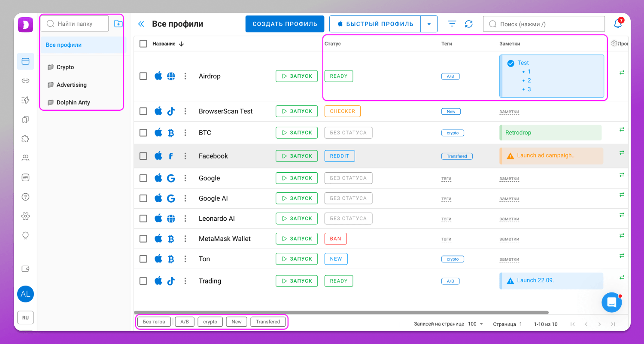Launch the MetaMask Wallet profile

(x=297, y=239)
